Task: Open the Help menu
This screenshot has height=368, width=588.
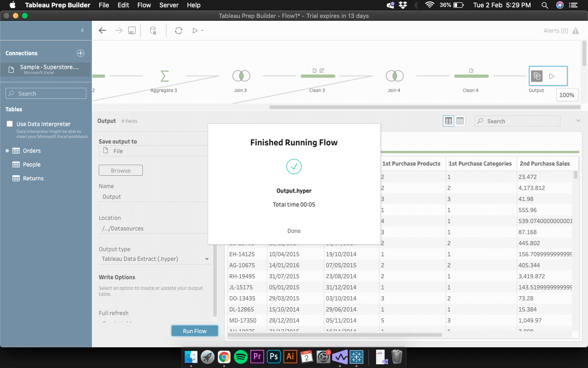Action: click(194, 5)
